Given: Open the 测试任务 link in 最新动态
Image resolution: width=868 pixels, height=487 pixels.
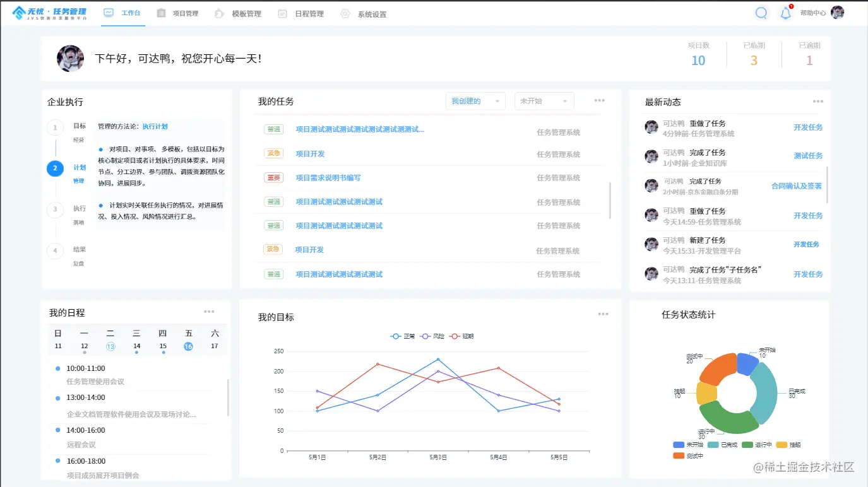Looking at the screenshot, I should (808, 156).
